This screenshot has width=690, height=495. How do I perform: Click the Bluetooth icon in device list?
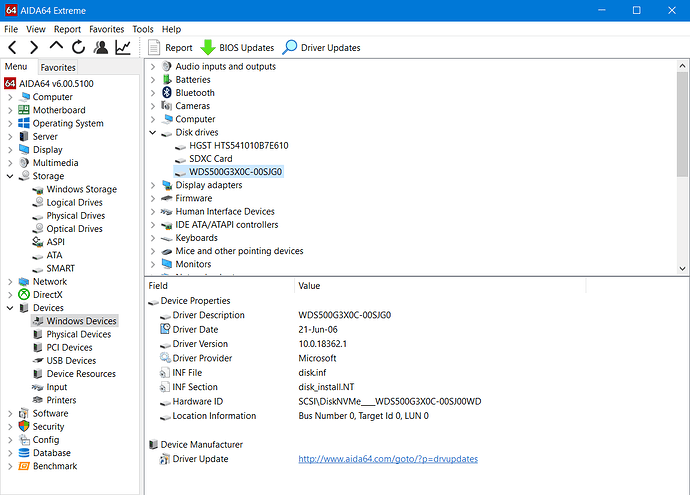(x=167, y=92)
